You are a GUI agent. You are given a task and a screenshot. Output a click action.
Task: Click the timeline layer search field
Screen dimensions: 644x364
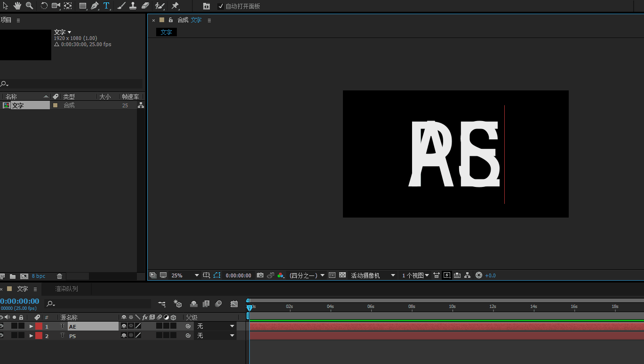coord(98,304)
